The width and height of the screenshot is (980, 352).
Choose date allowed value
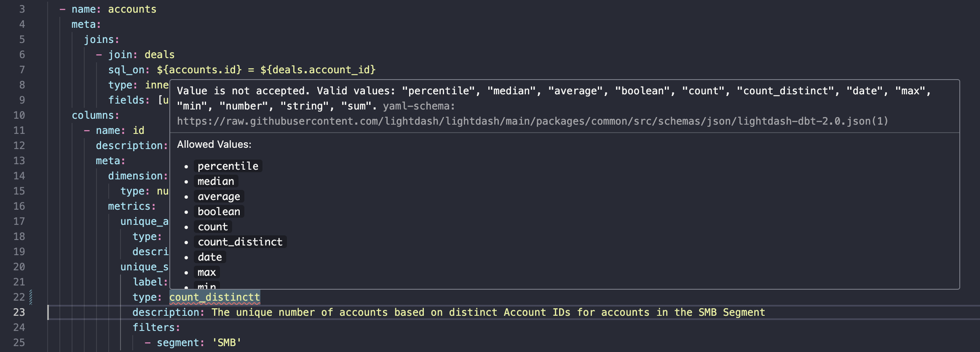pos(210,257)
